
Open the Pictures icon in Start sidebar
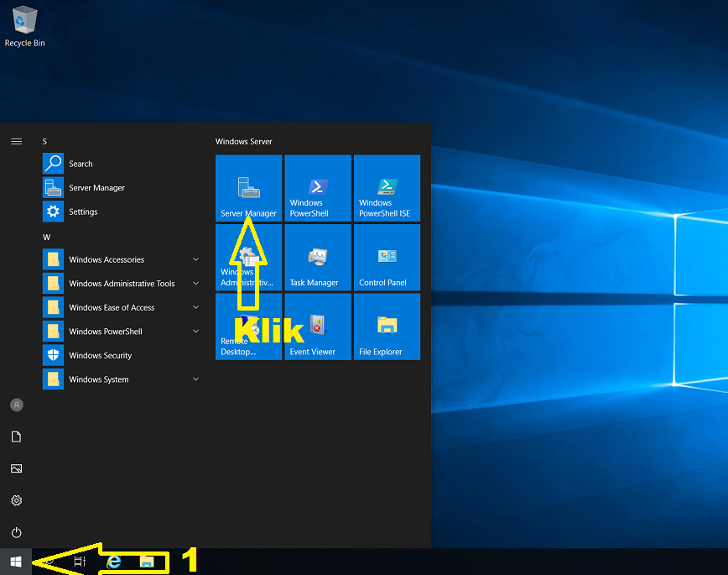16,468
